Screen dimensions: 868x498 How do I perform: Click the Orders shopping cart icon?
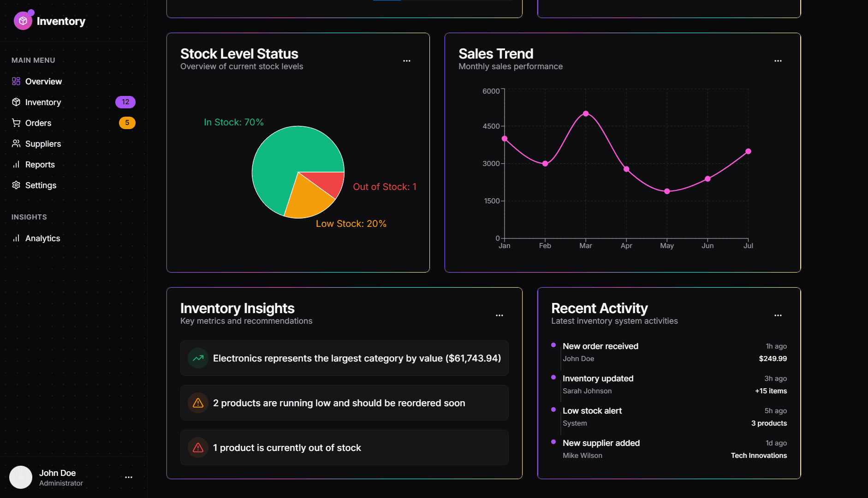click(x=16, y=123)
